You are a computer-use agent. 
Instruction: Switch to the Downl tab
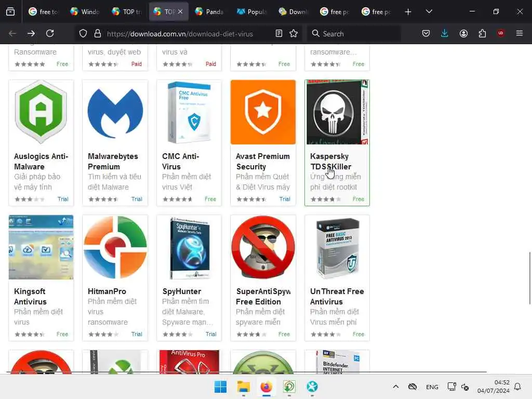pyautogui.click(x=293, y=12)
